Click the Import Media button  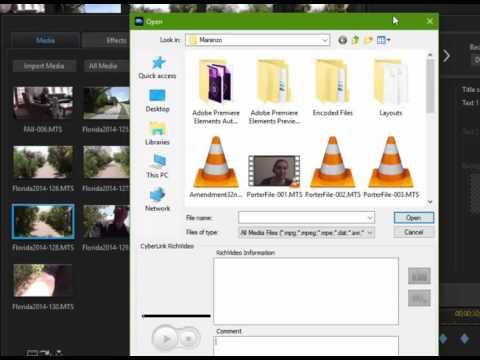pos(44,66)
